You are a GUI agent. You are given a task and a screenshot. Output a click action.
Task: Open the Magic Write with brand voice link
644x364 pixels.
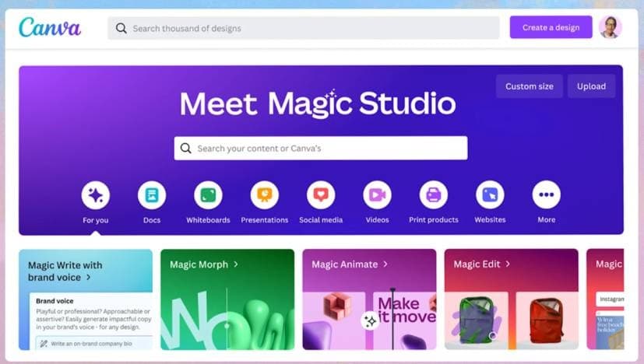pyautogui.click(x=65, y=271)
